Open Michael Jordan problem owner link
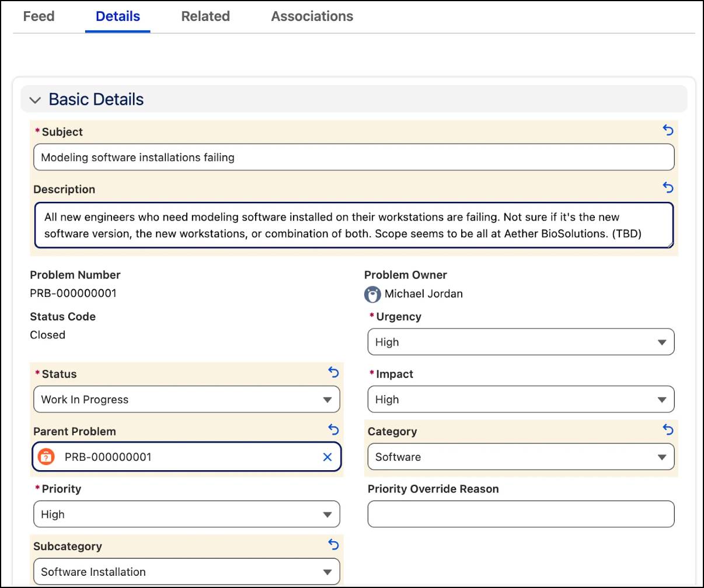This screenshot has width=704, height=588. pyautogui.click(x=424, y=294)
